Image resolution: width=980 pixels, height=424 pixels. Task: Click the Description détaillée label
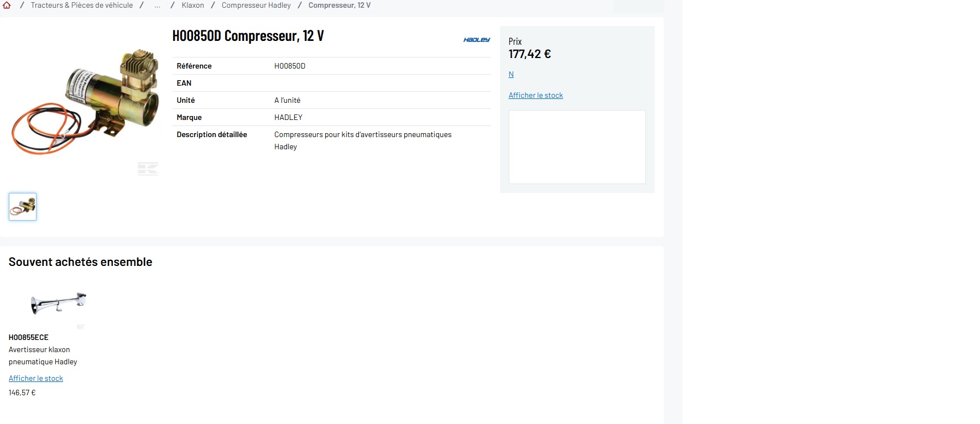click(x=212, y=134)
